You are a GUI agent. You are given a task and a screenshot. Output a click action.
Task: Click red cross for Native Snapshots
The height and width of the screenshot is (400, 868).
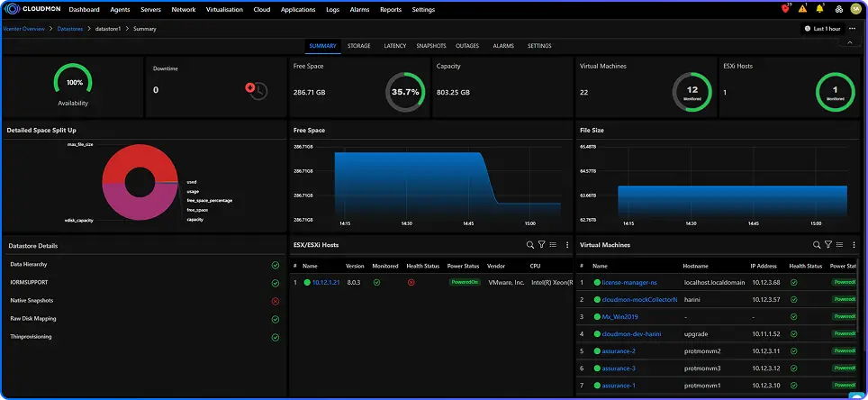[276, 302]
